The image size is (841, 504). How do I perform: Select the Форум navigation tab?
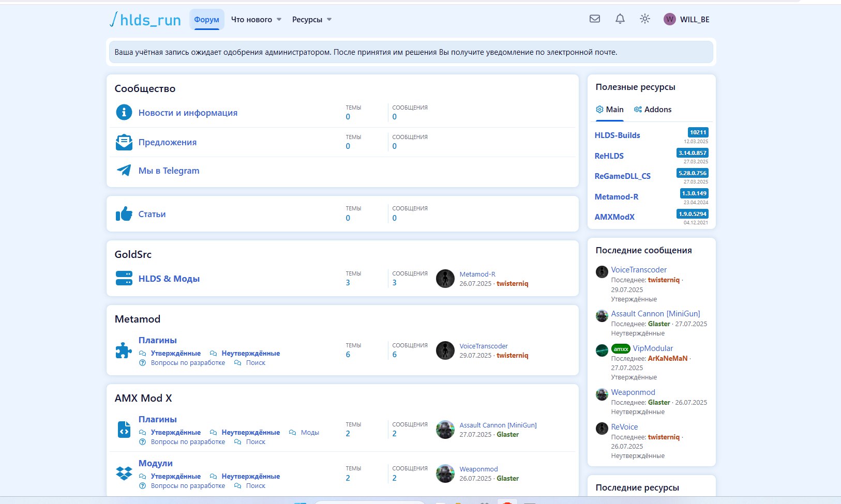206,20
